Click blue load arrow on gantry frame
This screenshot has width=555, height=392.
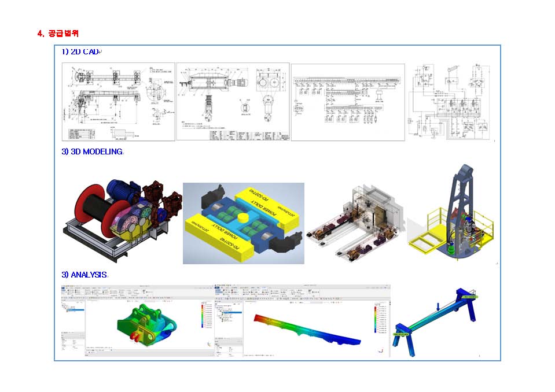point(438,306)
